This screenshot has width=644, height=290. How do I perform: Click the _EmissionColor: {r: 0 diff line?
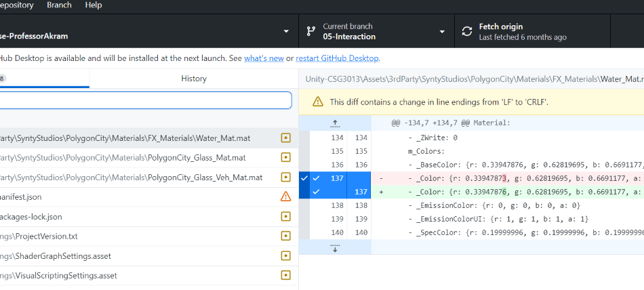coord(508,205)
